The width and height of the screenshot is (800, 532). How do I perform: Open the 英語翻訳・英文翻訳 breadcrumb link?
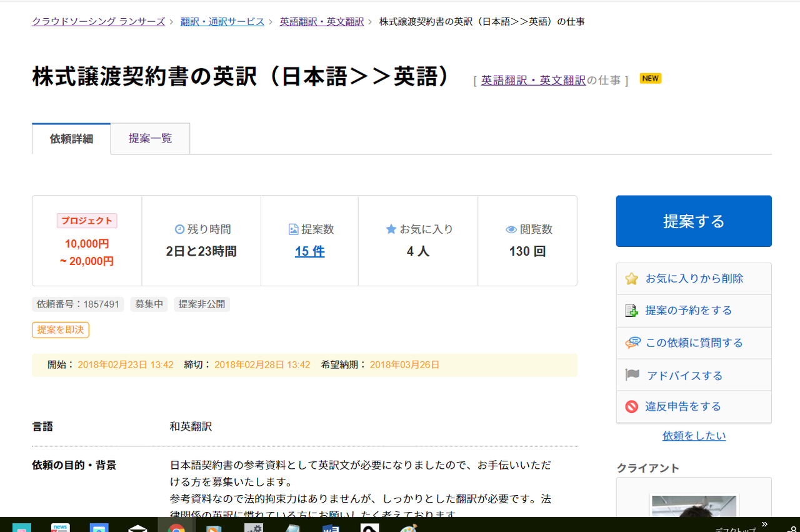pyautogui.click(x=321, y=21)
